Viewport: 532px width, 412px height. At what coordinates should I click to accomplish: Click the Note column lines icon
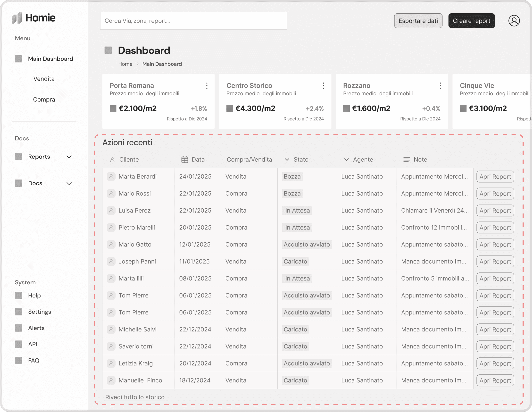click(x=407, y=159)
